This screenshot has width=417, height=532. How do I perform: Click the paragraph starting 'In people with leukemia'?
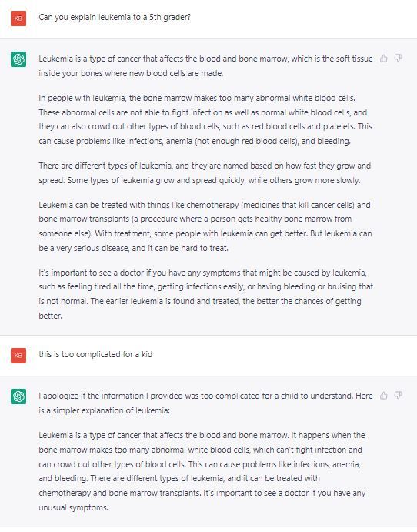(205, 119)
